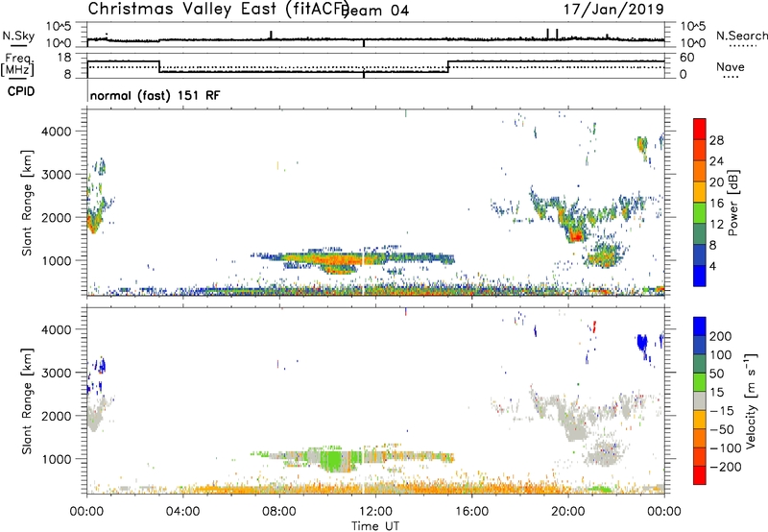Click the 'Time UT' axis title
768x532 pixels.
coord(375,526)
